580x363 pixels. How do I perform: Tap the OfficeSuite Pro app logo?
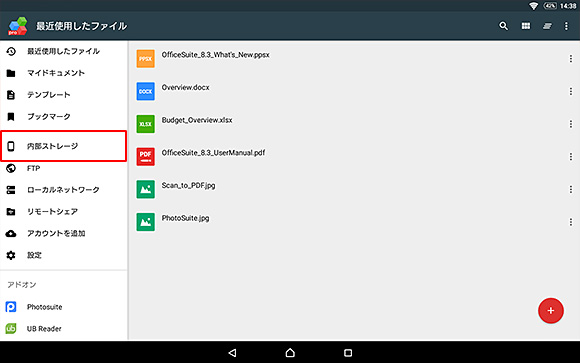(18, 26)
